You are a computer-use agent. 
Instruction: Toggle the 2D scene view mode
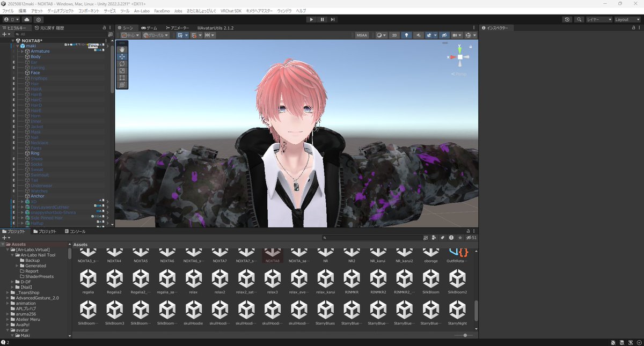pos(394,35)
